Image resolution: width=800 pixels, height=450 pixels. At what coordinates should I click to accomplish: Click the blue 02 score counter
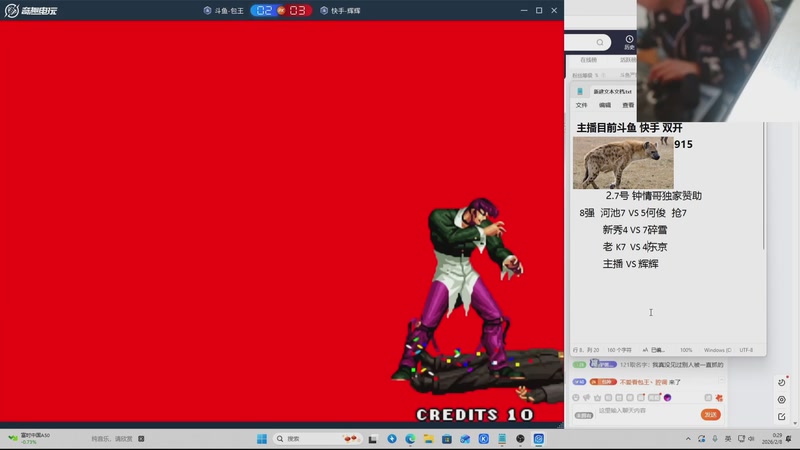[264, 11]
